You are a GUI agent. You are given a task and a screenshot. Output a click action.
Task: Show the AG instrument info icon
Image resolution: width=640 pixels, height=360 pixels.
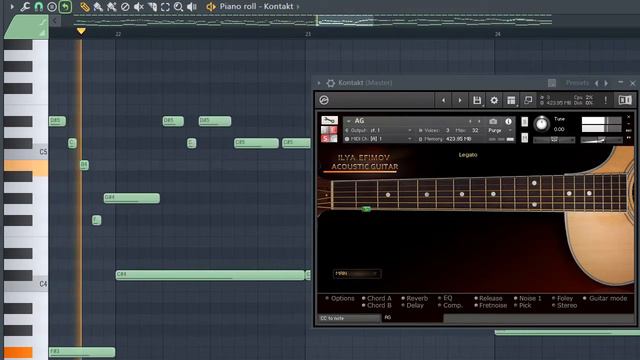(509, 121)
